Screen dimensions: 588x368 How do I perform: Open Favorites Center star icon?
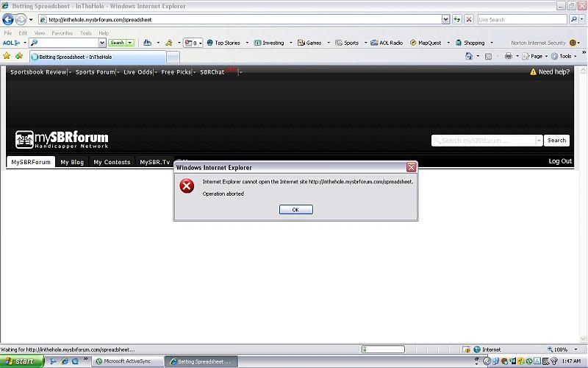click(x=7, y=56)
